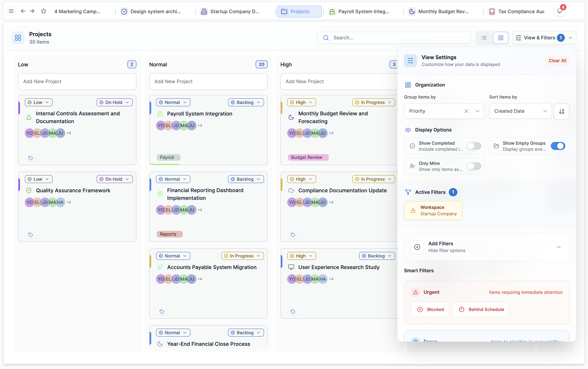Select the grid board view icon
This screenshot has height=369, width=588.
pyautogui.click(x=501, y=38)
